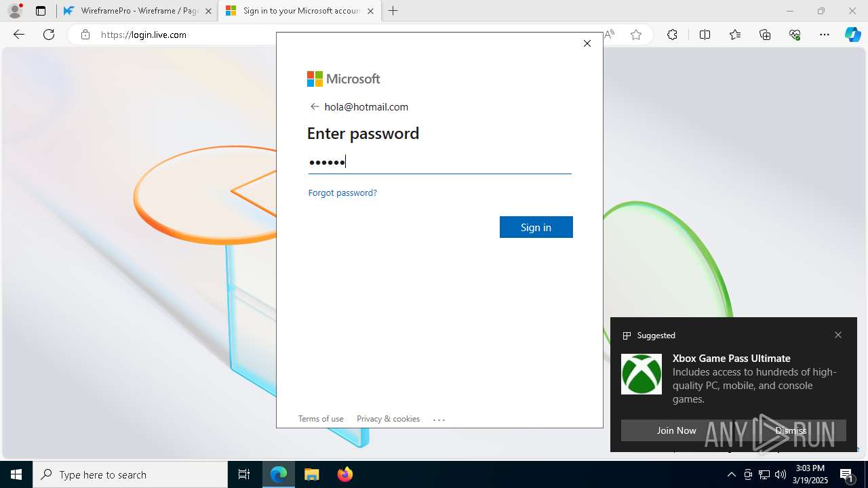
Task: Open Settings and more ellipsis menu
Action: (825, 35)
